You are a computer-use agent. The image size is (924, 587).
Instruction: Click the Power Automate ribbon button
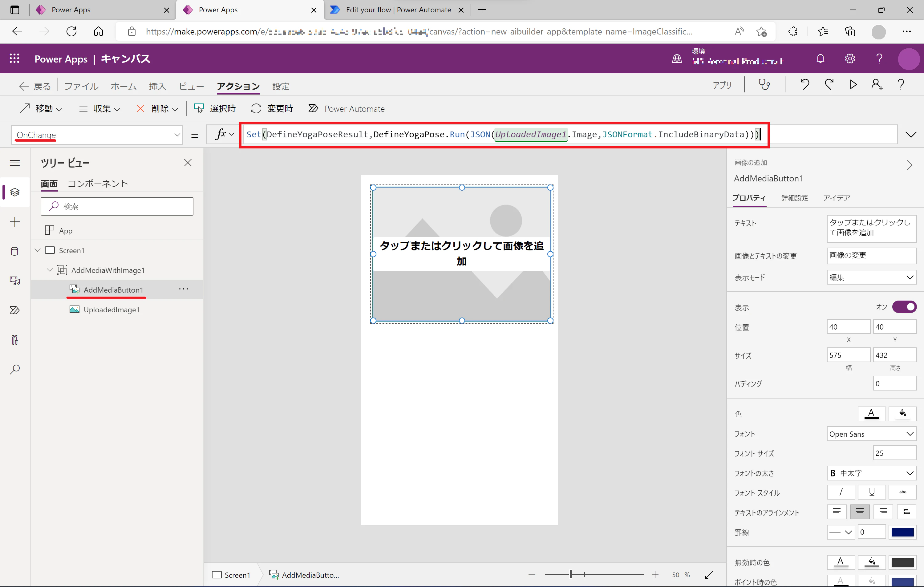coord(346,109)
